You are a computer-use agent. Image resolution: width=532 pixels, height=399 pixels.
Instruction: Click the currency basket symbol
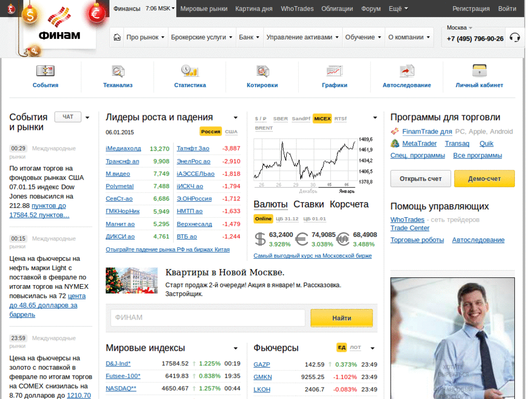tap(343, 239)
